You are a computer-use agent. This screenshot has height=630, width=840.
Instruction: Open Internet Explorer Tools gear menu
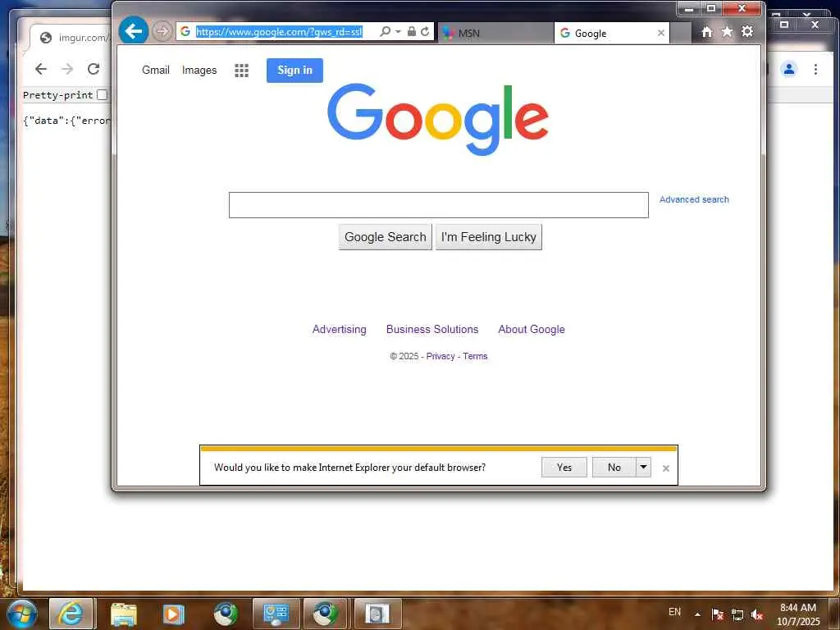point(747,32)
